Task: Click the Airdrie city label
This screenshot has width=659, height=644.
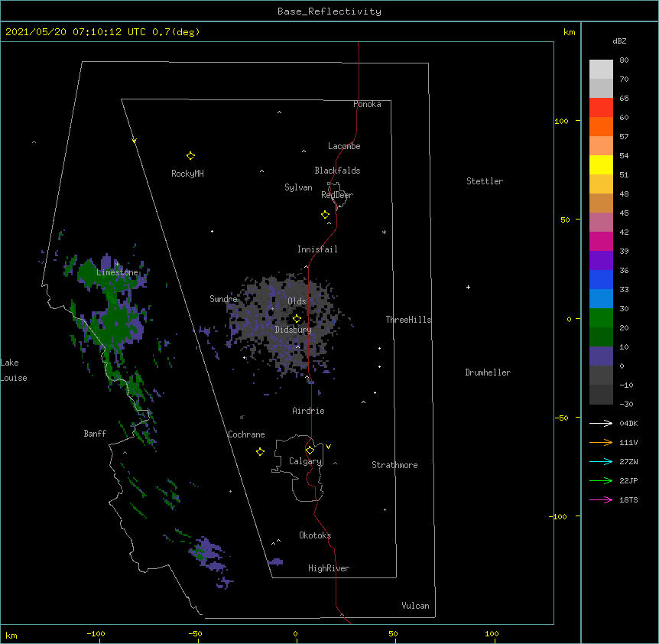Action: pos(309,411)
